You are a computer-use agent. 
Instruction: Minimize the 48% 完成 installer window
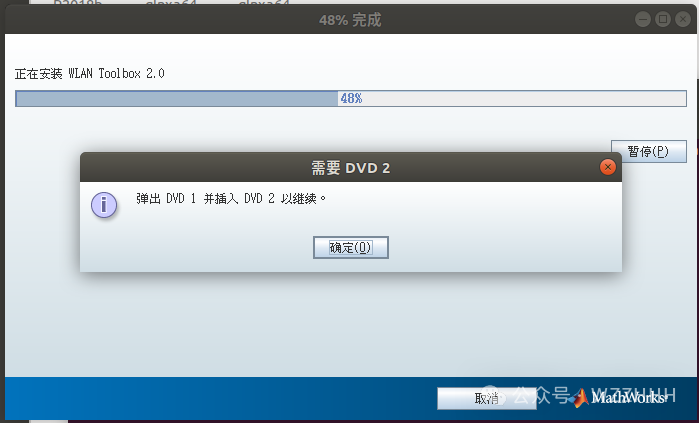[x=642, y=19]
